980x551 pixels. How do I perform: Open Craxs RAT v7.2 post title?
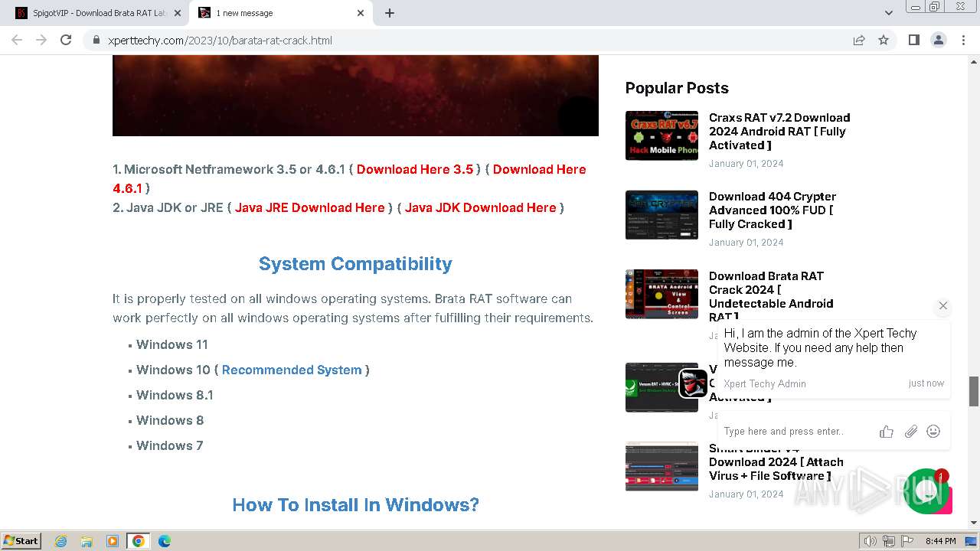tap(779, 131)
